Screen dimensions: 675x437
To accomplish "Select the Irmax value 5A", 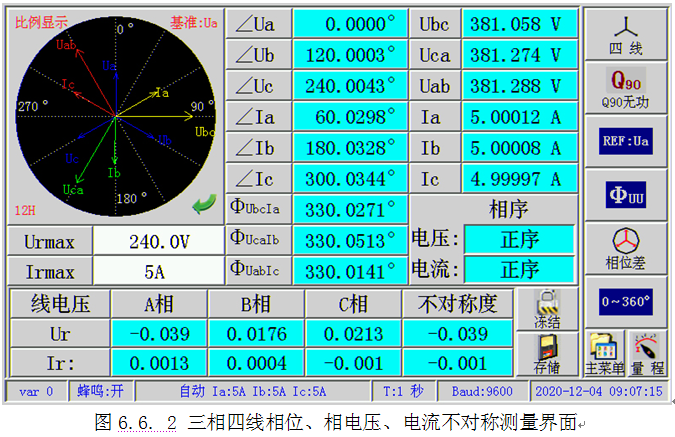I will 158,271.
